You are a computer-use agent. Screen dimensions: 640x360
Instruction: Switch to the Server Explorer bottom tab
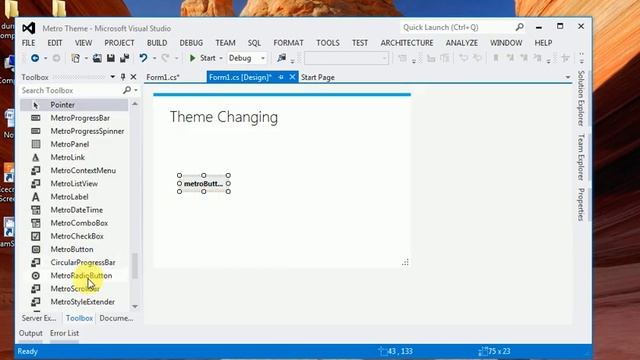pyautogui.click(x=39, y=318)
